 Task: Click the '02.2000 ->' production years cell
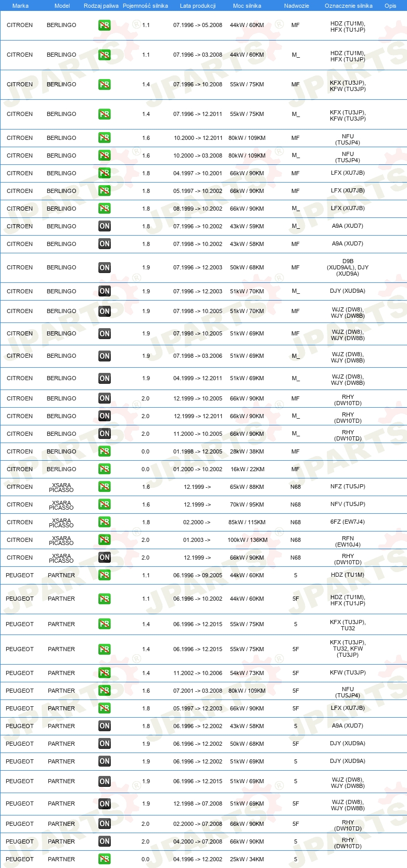pos(197,522)
